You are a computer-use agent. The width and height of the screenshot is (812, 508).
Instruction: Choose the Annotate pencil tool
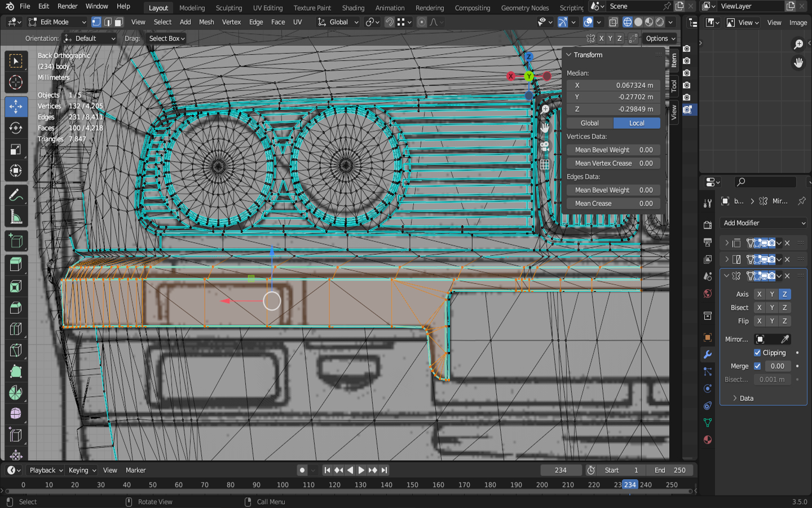point(16,195)
